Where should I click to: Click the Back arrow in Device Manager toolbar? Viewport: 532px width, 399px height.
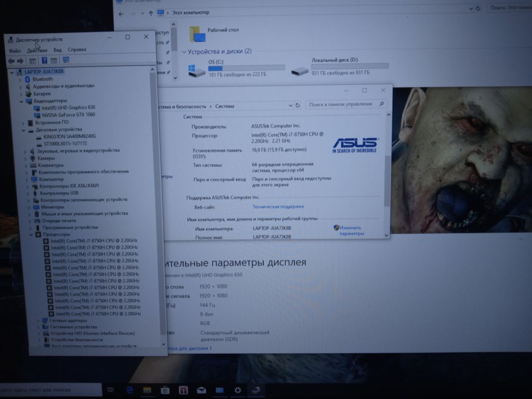tap(11, 60)
